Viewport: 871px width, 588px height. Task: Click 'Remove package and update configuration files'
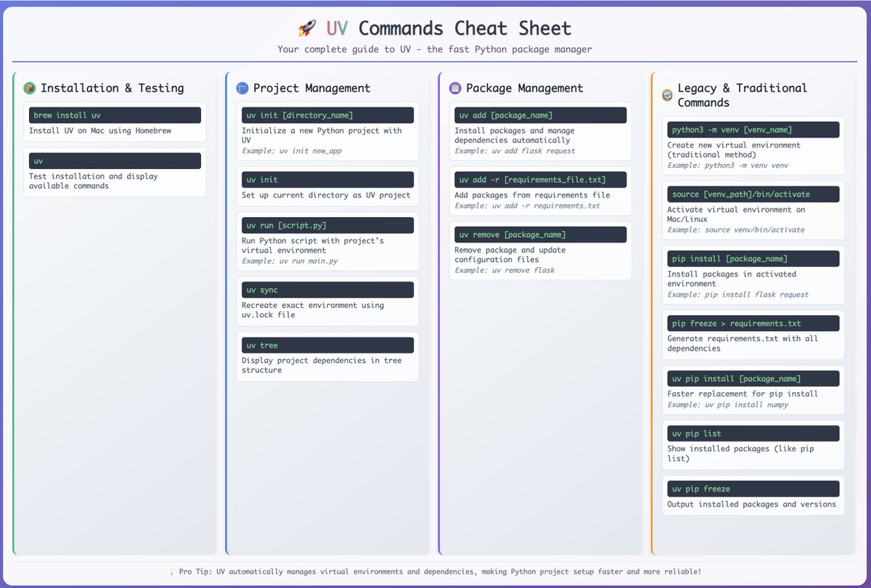pyautogui.click(x=510, y=255)
